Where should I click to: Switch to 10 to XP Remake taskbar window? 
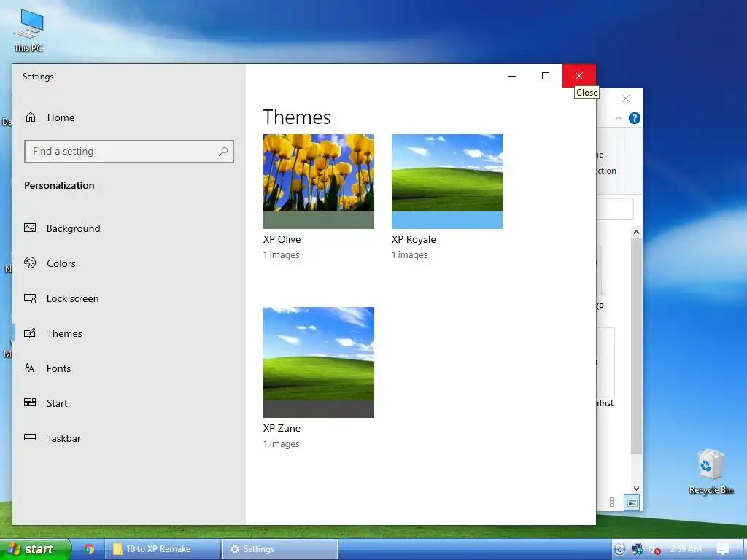163,549
